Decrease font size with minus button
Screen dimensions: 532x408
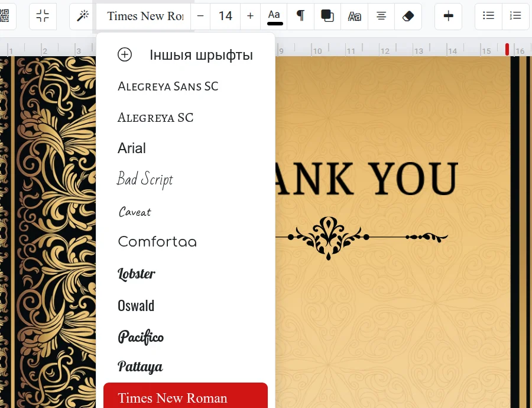coord(200,16)
